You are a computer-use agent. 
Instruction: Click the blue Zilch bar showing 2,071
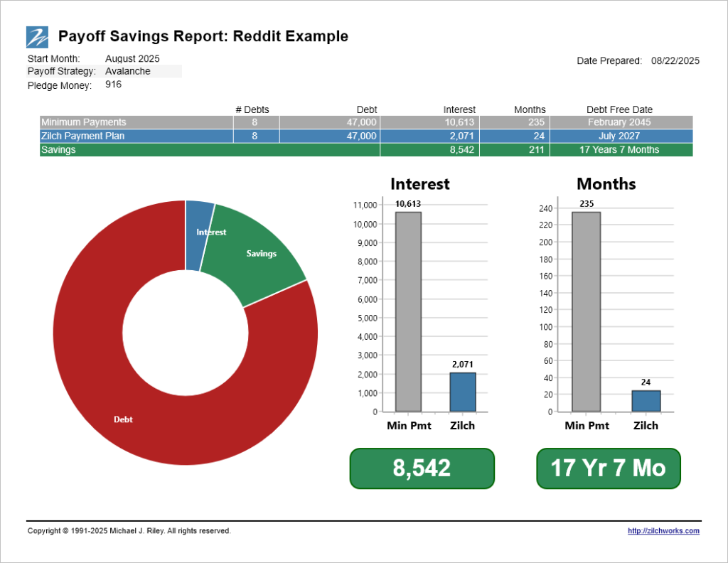(462, 392)
